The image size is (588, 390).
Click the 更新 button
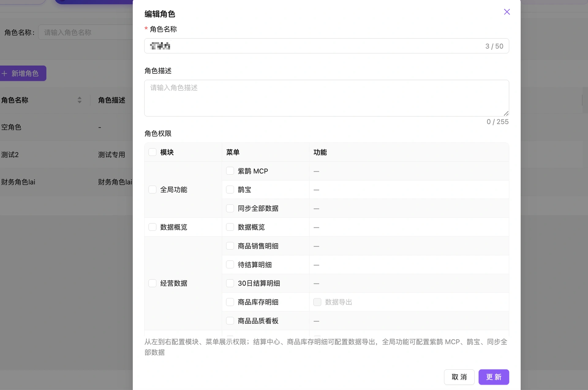coord(494,377)
